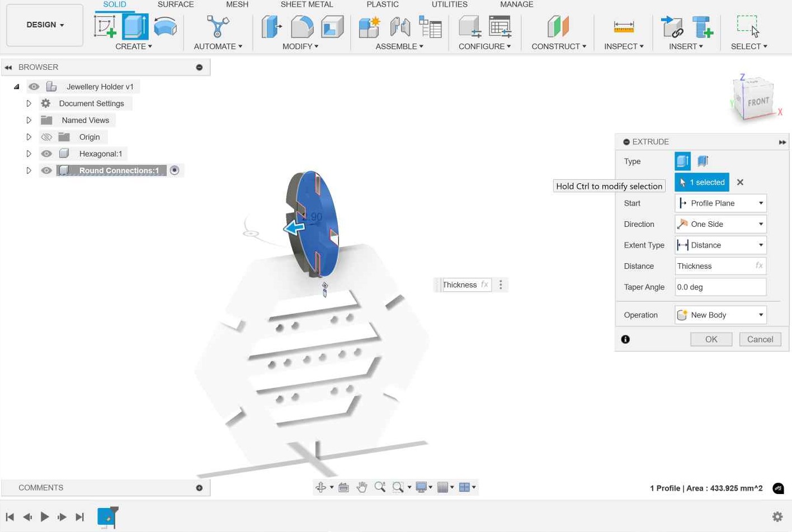The width and height of the screenshot is (792, 532).
Task: Click the Orbit navigation icon
Action: (320, 487)
